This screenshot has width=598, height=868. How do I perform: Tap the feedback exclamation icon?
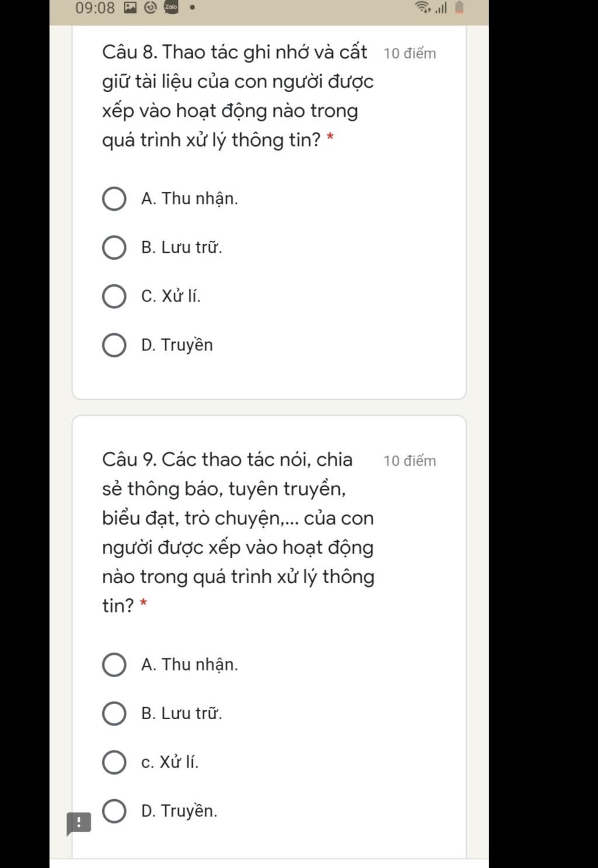pyautogui.click(x=78, y=824)
